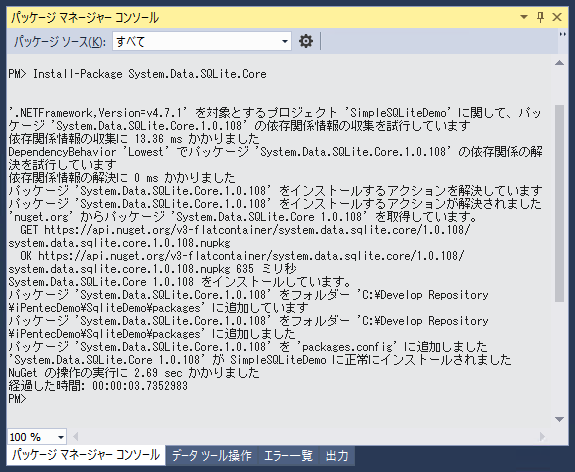Click the 正常にインストールされました success line
Image resolution: width=575 pixels, height=472 pixels.
pyautogui.click(x=260, y=360)
